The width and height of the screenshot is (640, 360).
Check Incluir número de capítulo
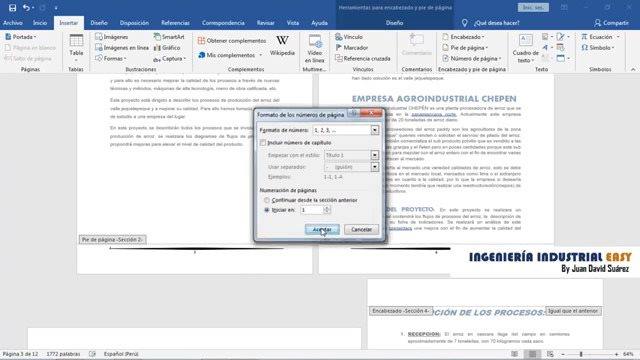coord(263,143)
